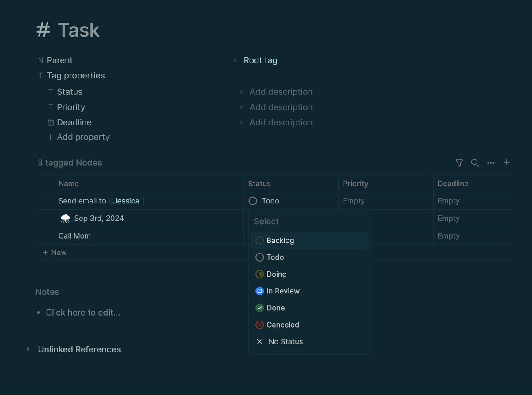532x395 pixels.
Task: Click the N icon beside Parent
Action: pyautogui.click(x=41, y=60)
